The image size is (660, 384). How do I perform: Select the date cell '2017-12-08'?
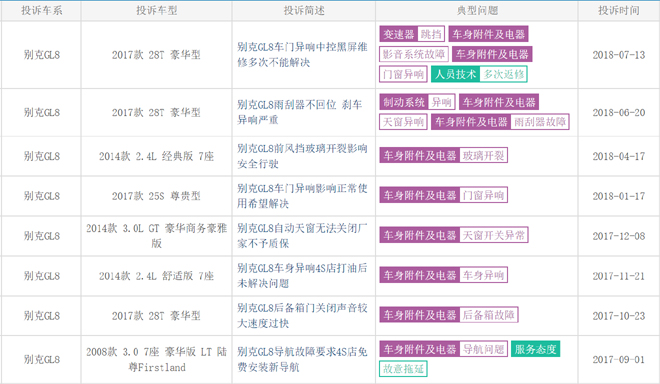coord(619,236)
